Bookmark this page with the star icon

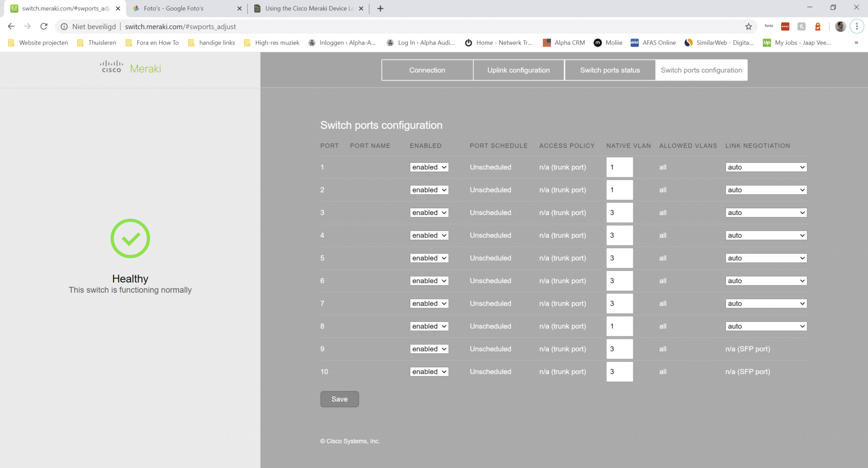tap(748, 26)
